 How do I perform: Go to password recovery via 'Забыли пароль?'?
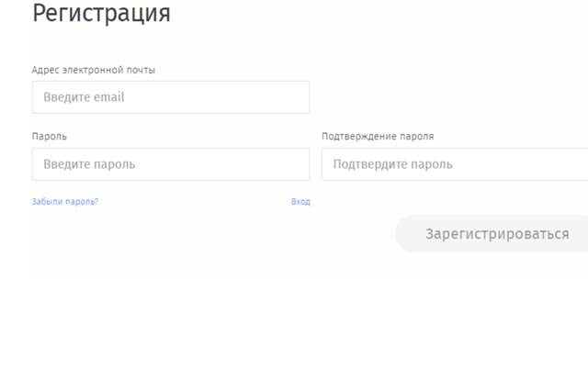pyautogui.click(x=65, y=202)
